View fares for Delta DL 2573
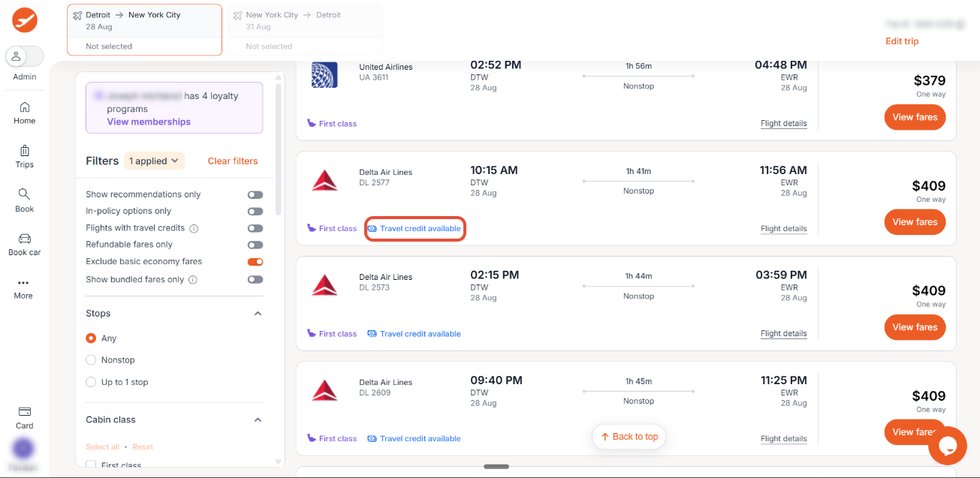980x478 pixels. pos(915,327)
